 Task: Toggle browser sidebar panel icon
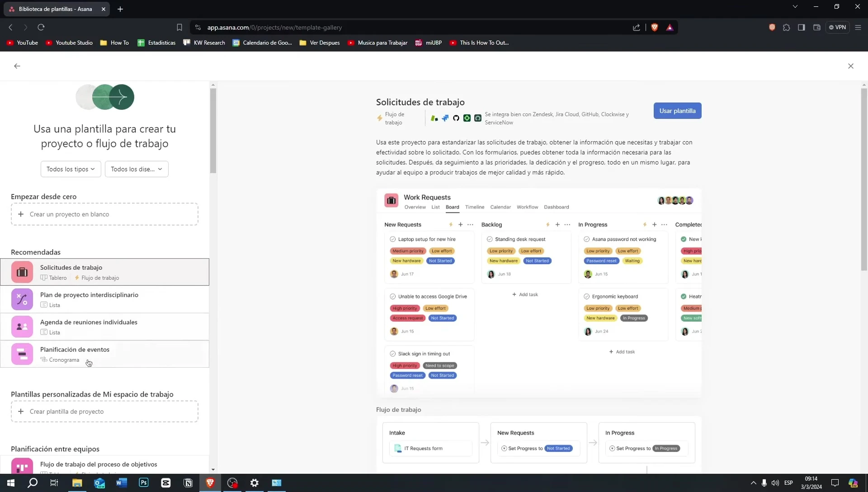coord(802,28)
